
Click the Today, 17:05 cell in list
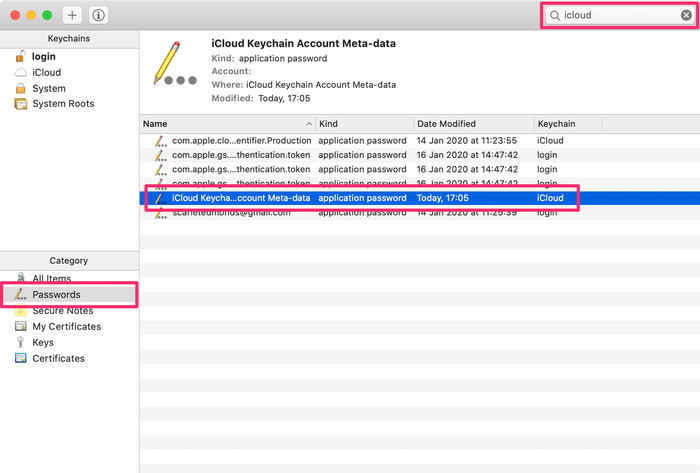(x=443, y=198)
